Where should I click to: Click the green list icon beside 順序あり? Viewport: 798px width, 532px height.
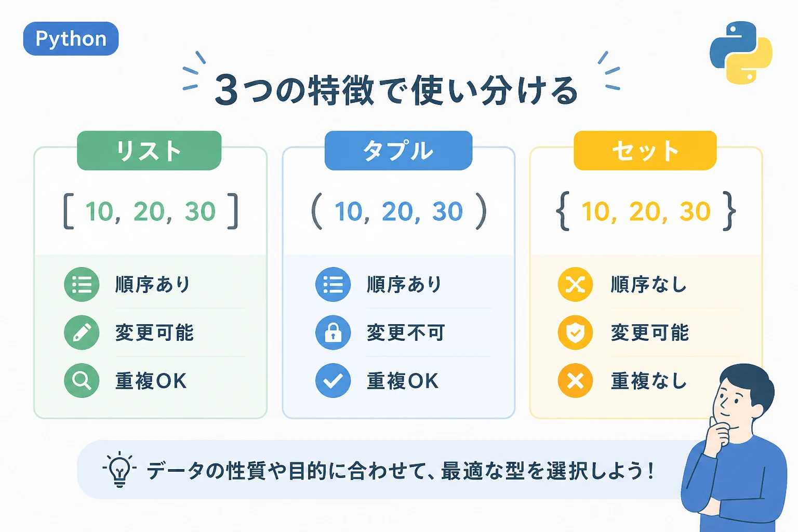82,284
